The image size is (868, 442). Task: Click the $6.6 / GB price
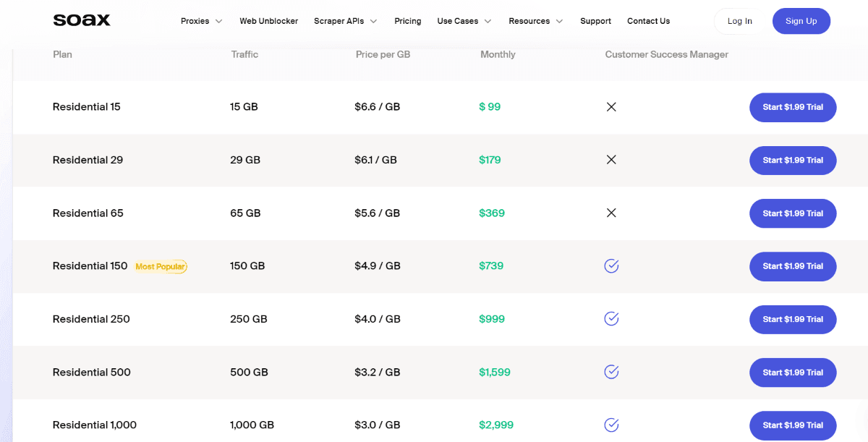click(x=378, y=107)
